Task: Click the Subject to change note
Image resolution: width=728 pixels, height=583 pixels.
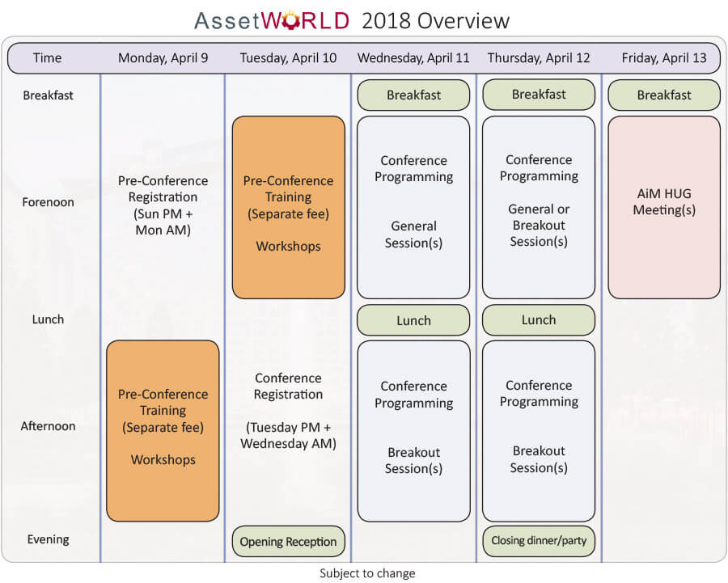Action: pyautogui.click(x=367, y=574)
